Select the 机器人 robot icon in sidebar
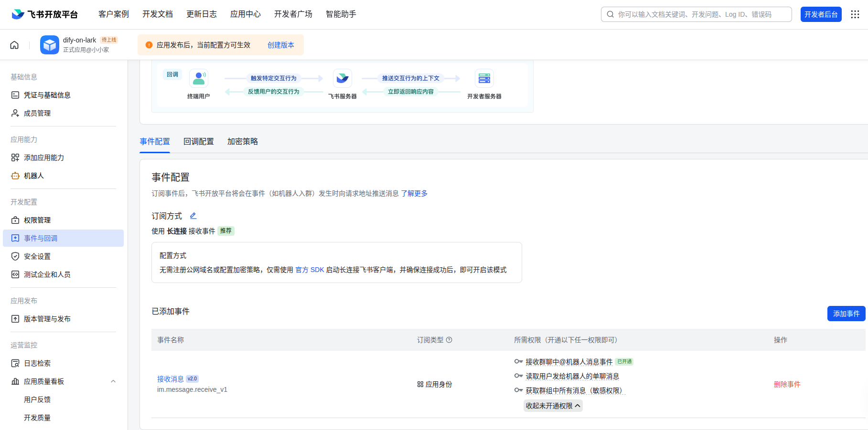The image size is (868, 430). point(15,176)
